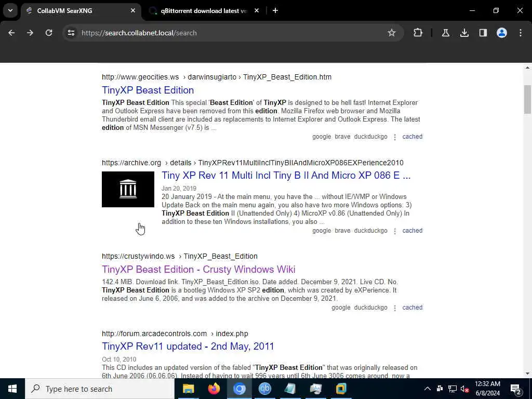Open Tiny XP Rev 11 Multi archive.org result
The height and width of the screenshot is (399, 532).
pos(286,176)
